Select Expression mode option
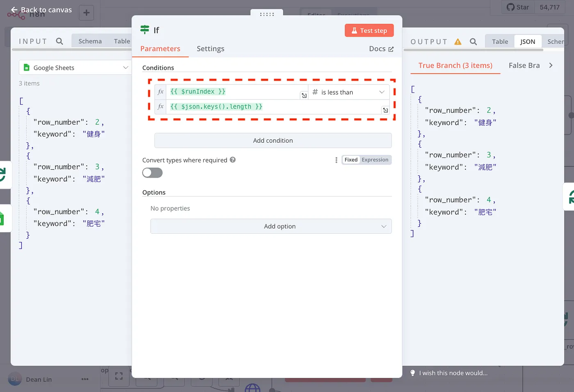 [x=375, y=160]
